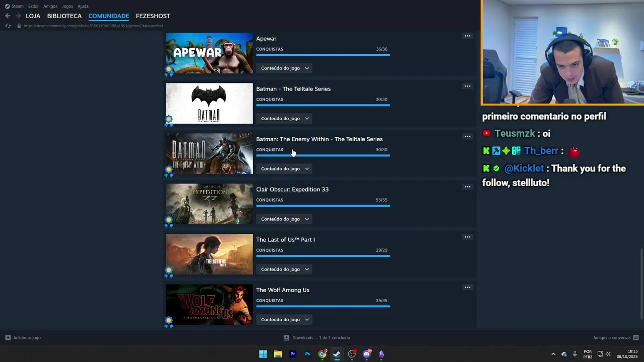Expand Conteúdo do jogo for The Wolf Among Us
The image size is (644, 362).
(x=284, y=320)
